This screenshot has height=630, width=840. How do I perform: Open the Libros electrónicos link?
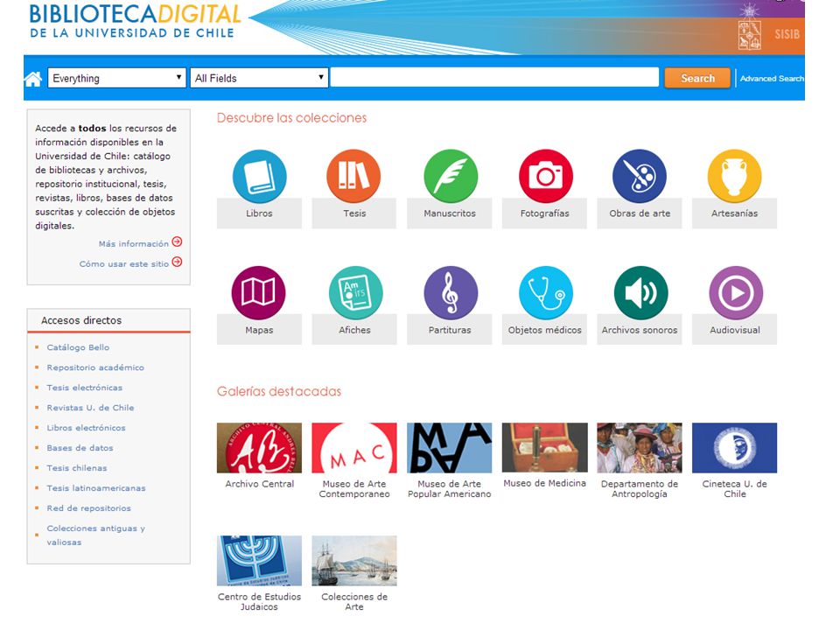[x=86, y=428]
